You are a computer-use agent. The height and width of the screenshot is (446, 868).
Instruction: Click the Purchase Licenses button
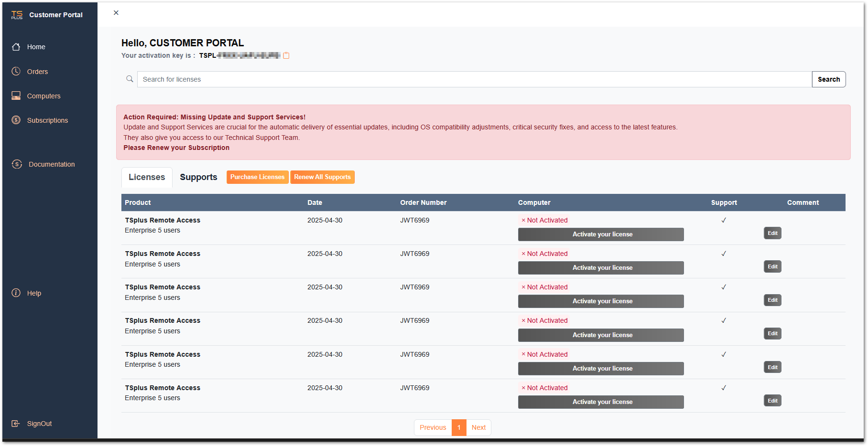click(257, 177)
